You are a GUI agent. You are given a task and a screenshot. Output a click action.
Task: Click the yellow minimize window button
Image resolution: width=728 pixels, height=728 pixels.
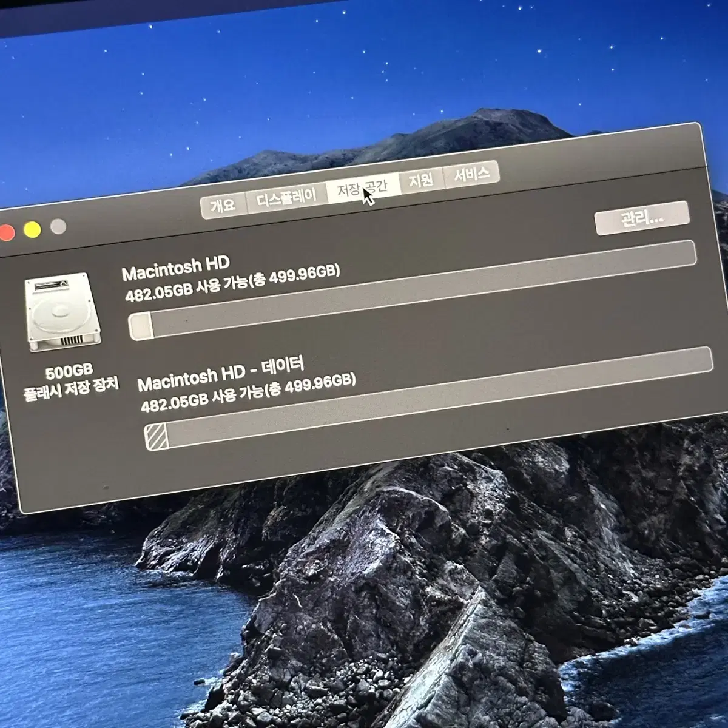[32, 230]
